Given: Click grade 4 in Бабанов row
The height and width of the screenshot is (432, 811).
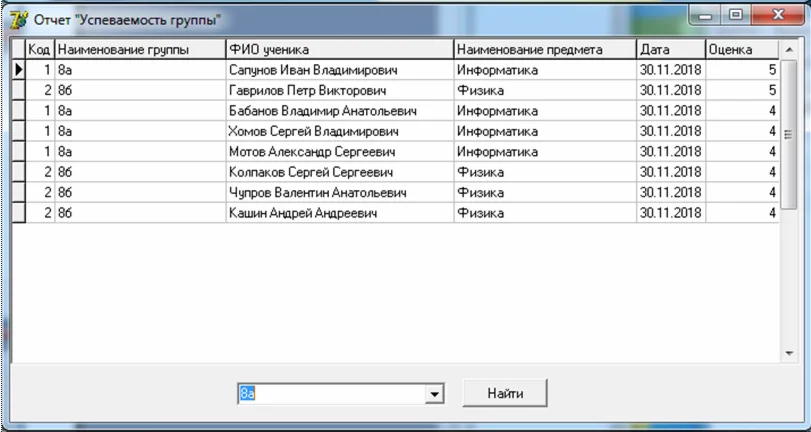Looking at the screenshot, I should (x=742, y=111).
